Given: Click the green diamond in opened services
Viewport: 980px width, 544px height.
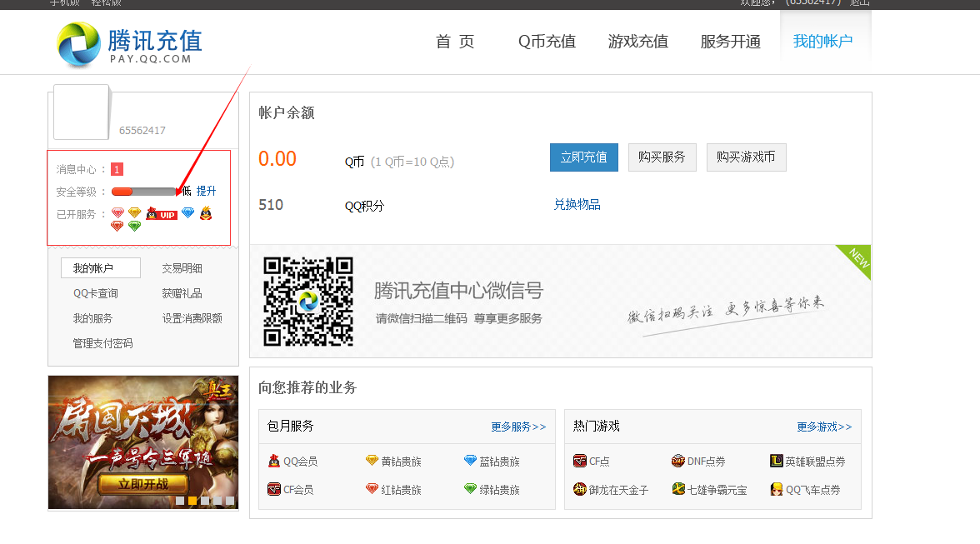Looking at the screenshot, I should click(x=134, y=226).
